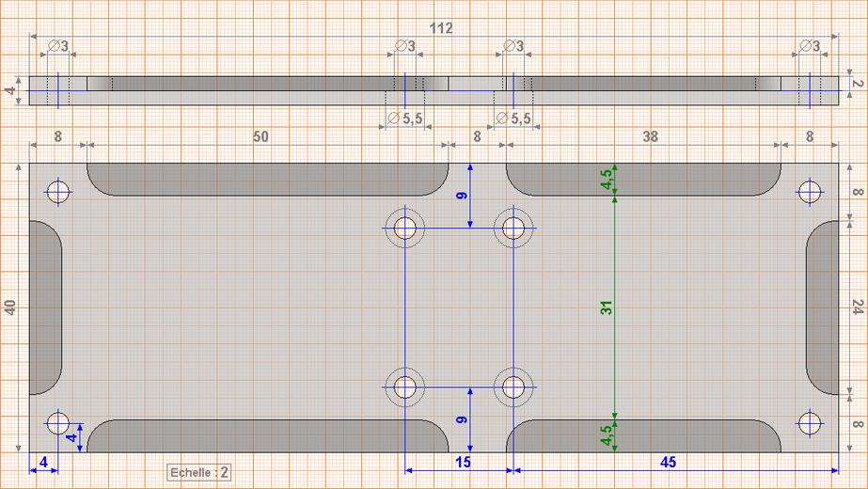
Task: Select the bottom-right corner mounting hole
Action: point(809,424)
